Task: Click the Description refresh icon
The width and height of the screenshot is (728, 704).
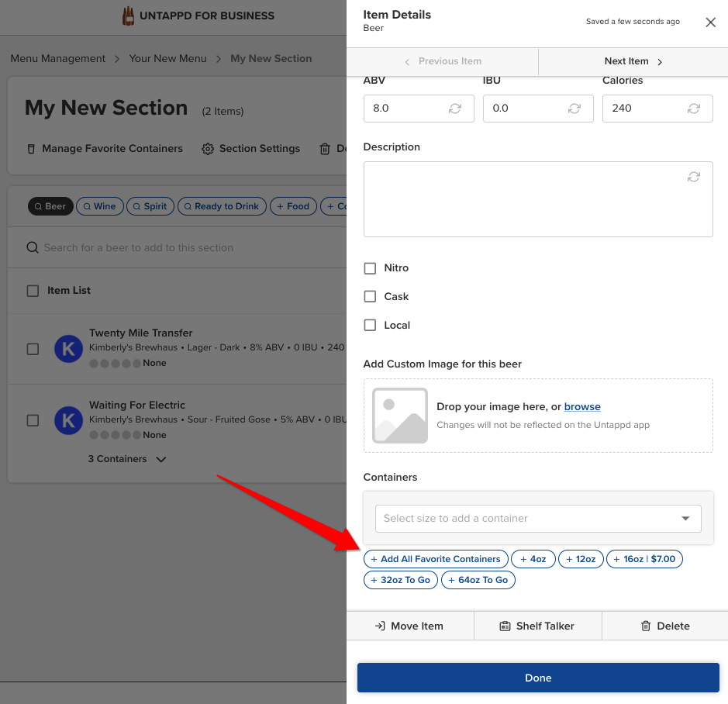Action: click(x=694, y=177)
